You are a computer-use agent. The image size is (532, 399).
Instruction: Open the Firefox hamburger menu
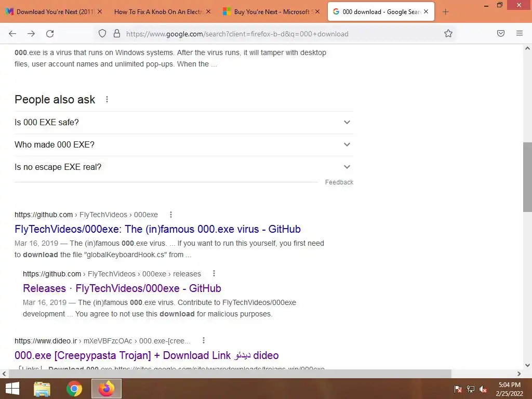point(519,33)
